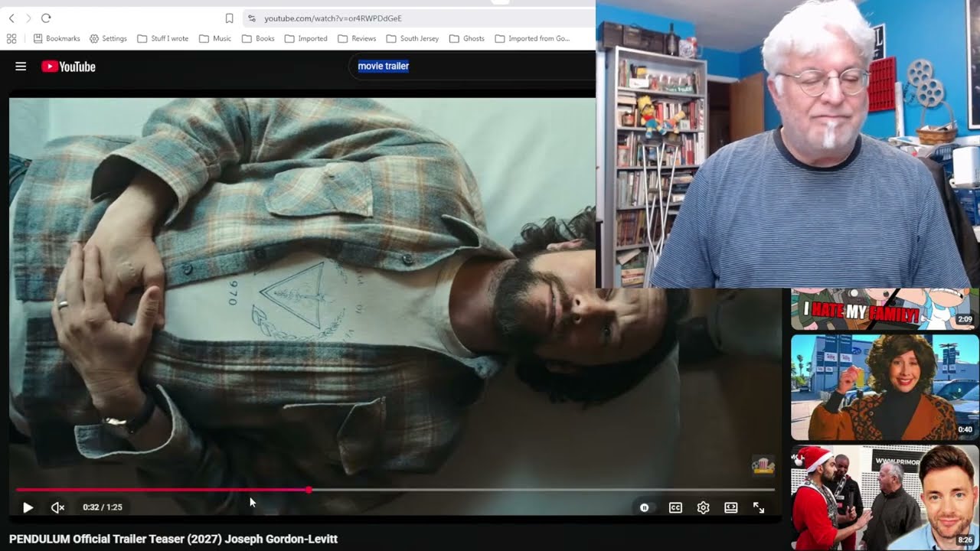Click the channel popcorn watermark in video

tap(763, 465)
